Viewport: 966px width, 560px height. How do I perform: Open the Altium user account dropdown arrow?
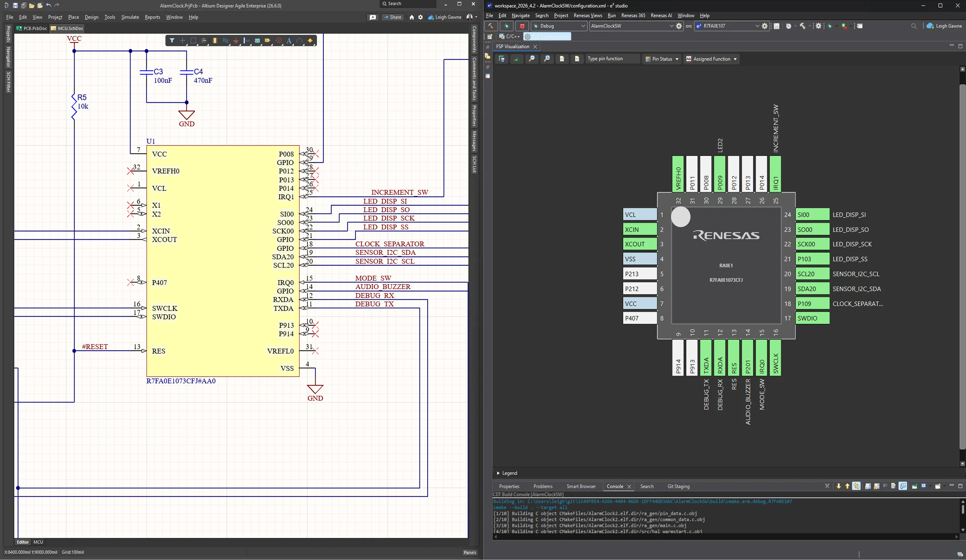click(x=476, y=17)
